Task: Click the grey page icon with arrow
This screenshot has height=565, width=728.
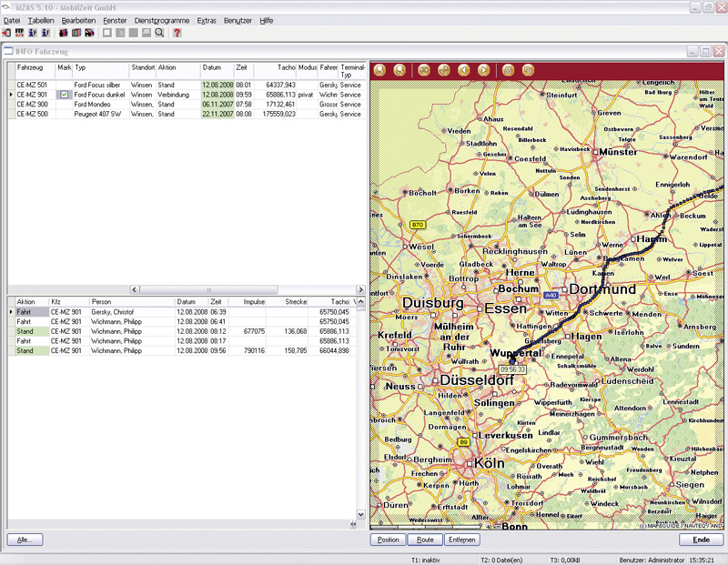Action: coord(120,33)
